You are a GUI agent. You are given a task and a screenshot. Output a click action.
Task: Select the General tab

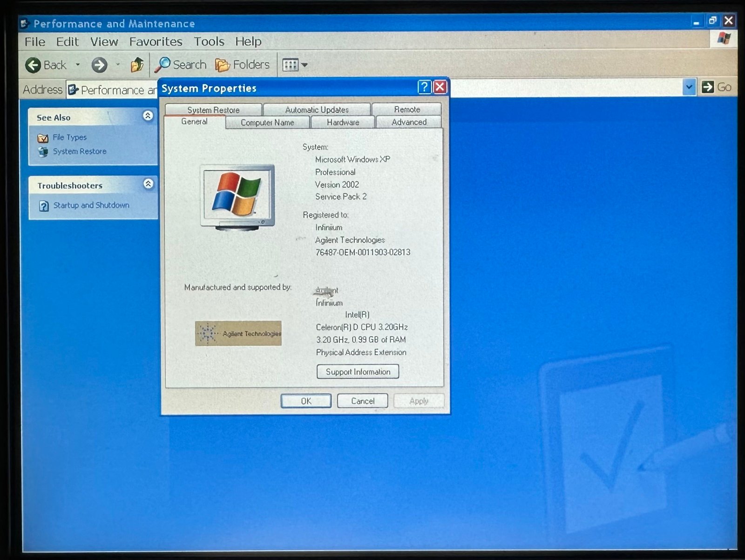tap(194, 121)
